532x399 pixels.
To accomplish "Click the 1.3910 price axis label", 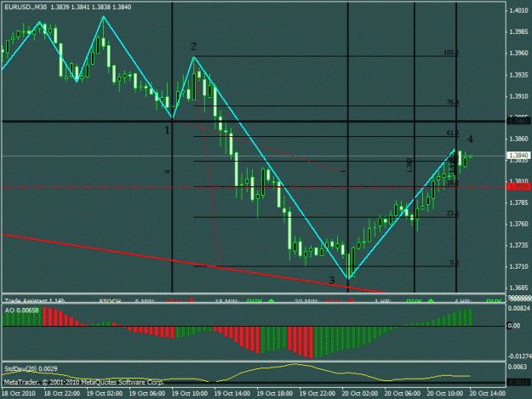I will (518, 96).
